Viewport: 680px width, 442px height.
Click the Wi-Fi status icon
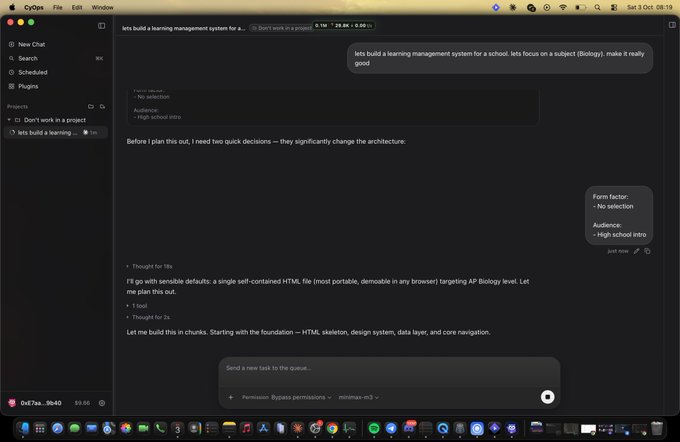[x=563, y=7]
